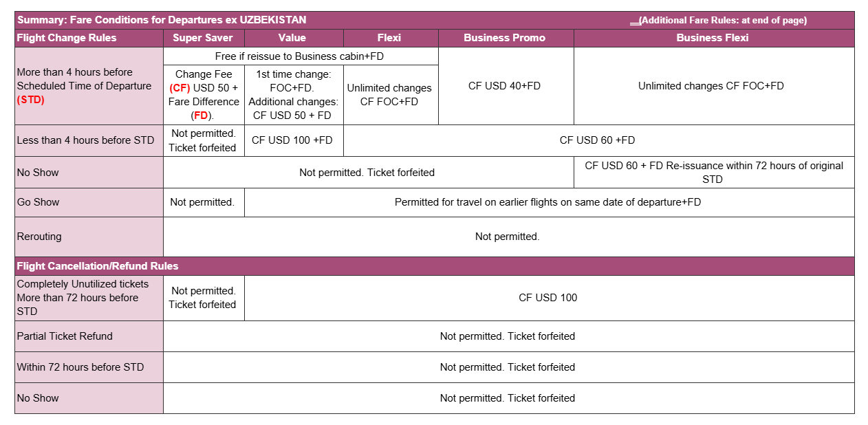Select the Super Saver column header

click(204, 38)
